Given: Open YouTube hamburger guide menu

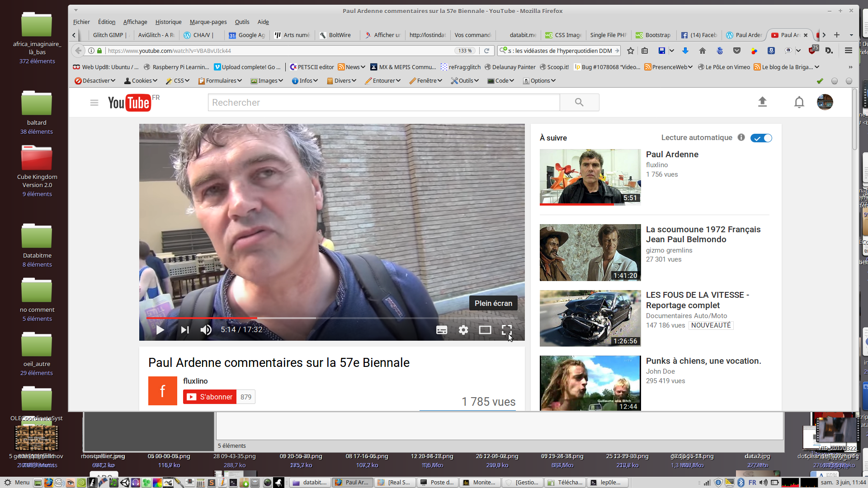Looking at the screenshot, I should [94, 103].
